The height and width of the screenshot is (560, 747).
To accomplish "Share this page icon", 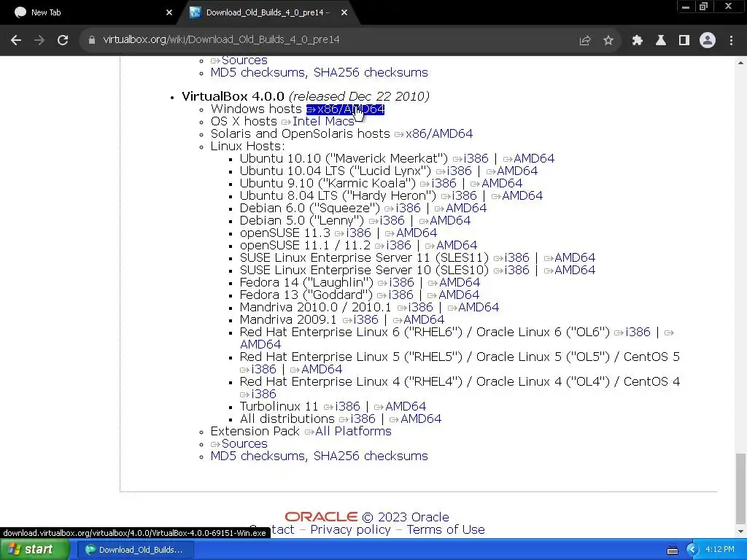I will tap(585, 40).
